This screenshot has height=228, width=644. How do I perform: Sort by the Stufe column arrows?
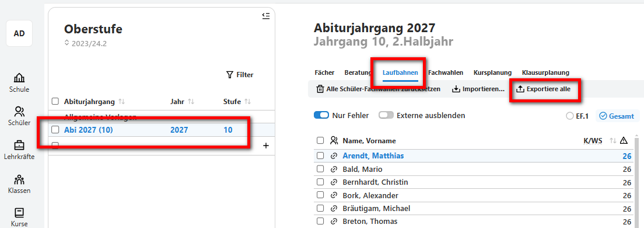(x=247, y=102)
